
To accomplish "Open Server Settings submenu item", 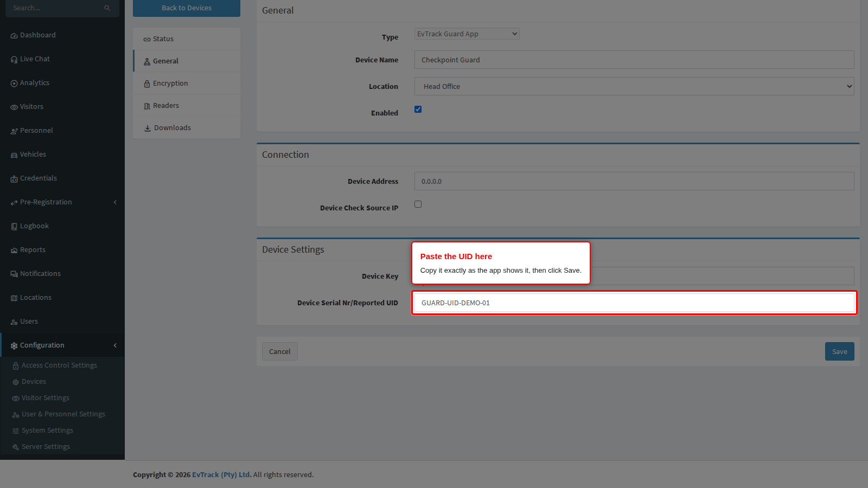I will pos(46,447).
